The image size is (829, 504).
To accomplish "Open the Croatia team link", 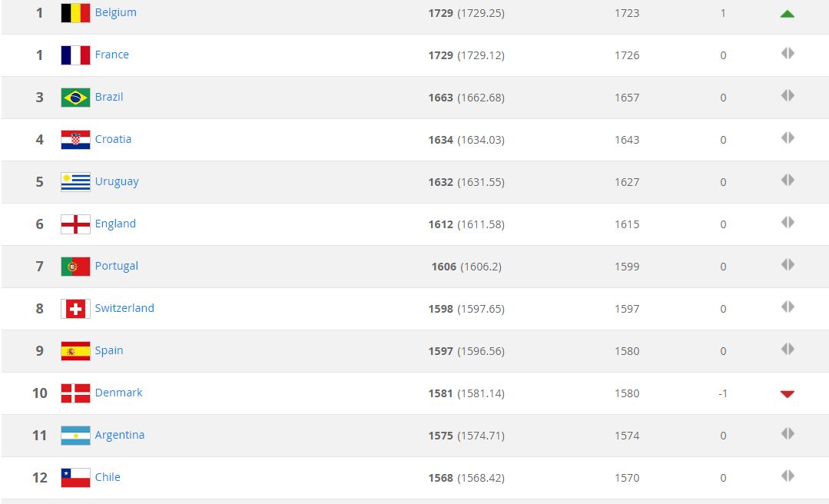I will point(113,139).
